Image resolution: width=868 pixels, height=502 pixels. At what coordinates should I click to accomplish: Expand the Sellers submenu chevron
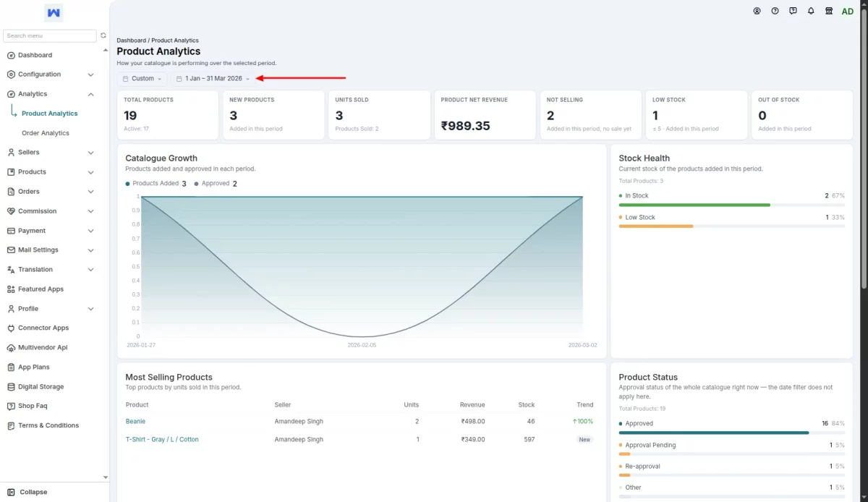90,153
